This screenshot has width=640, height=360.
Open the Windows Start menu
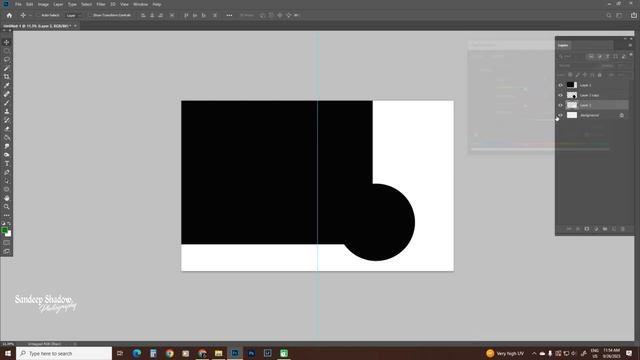pos(8,353)
